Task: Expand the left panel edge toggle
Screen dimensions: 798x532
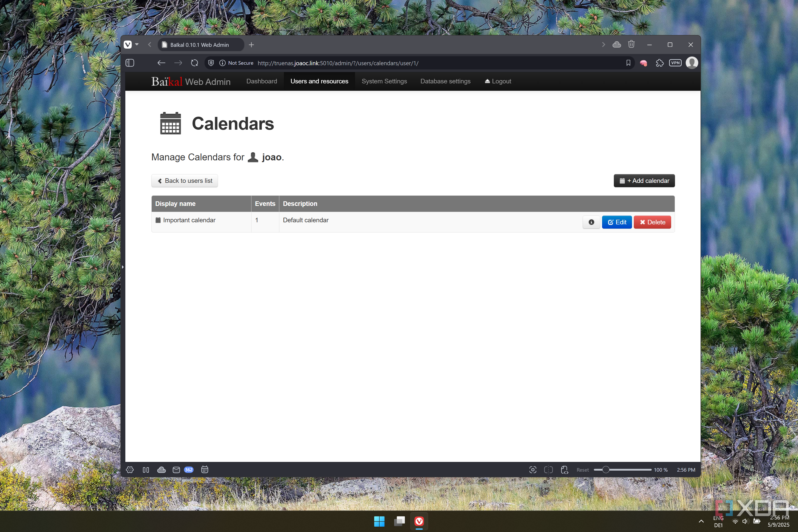Action: [x=123, y=267]
